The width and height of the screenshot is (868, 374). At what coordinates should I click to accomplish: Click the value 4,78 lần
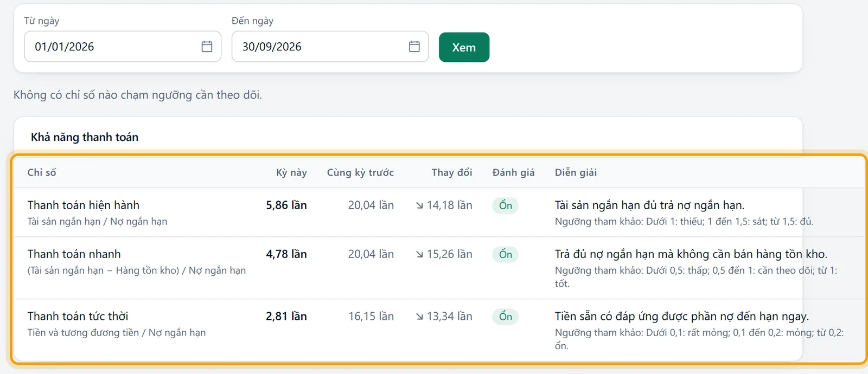tap(286, 254)
